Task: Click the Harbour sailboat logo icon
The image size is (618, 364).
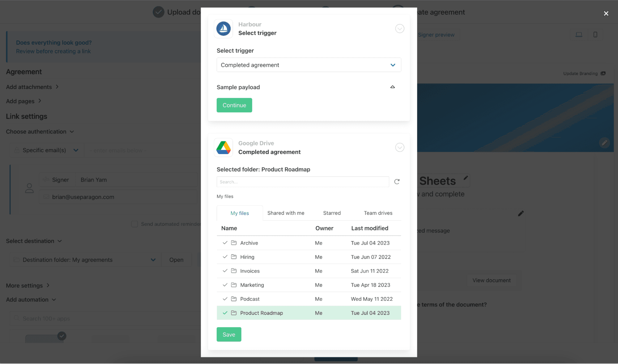Action: click(223, 29)
